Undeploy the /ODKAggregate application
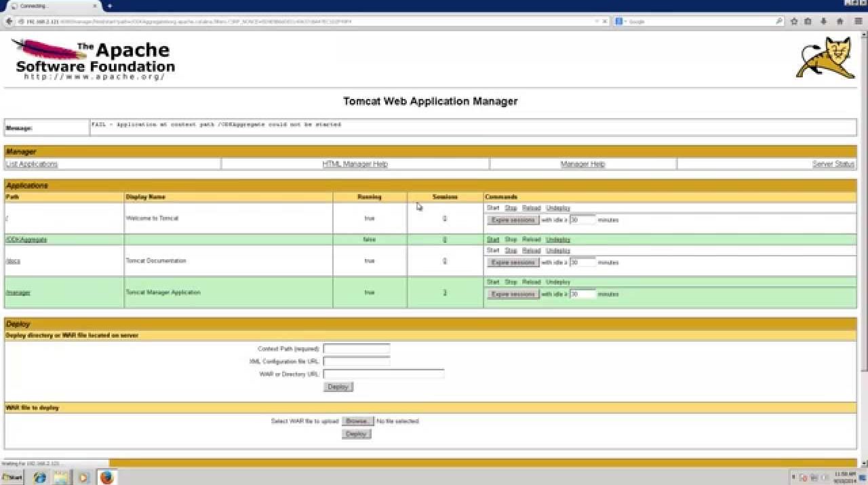Image resolution: width=868 pixels, height=485 pixels. pos(557,239)
